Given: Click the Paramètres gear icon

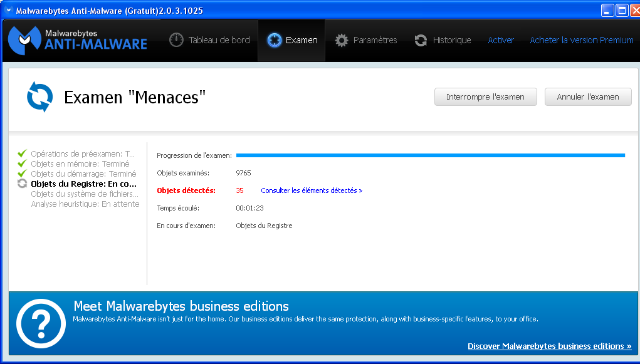Looking at the screenshot, I should (x=342, y=40).
